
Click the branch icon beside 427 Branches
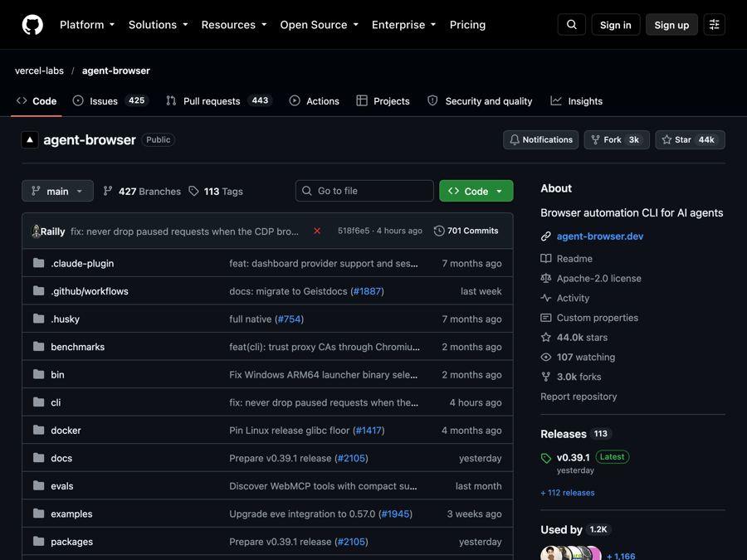(108, 191)
